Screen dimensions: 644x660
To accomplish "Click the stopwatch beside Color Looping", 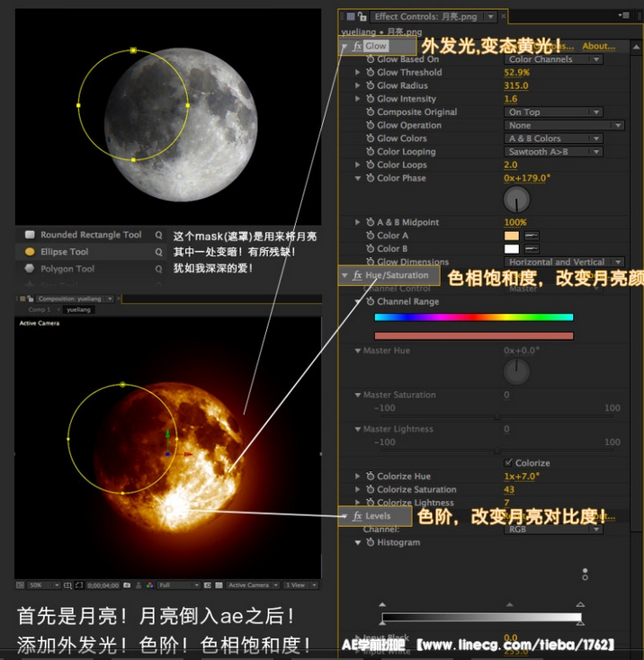I will click(371, 152).
